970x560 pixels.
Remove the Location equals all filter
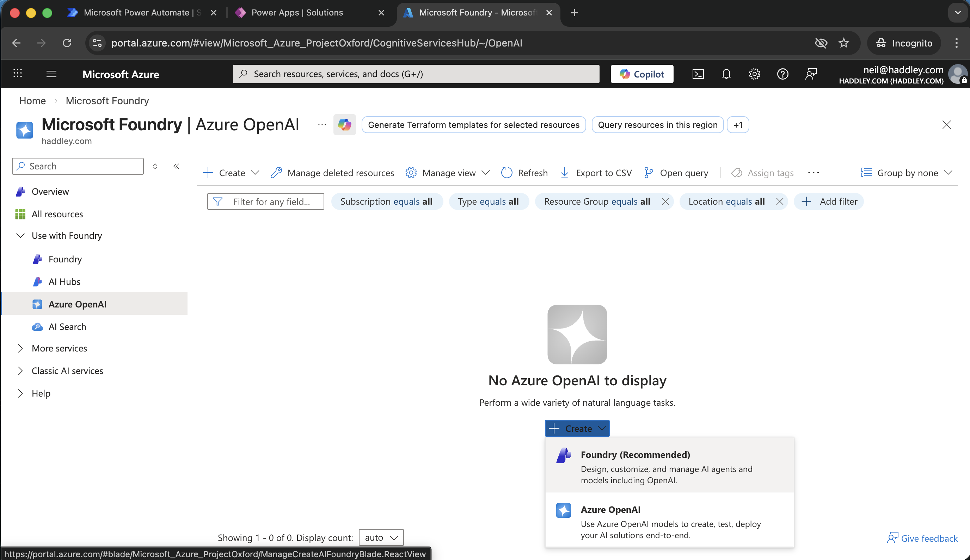(780, 201)
